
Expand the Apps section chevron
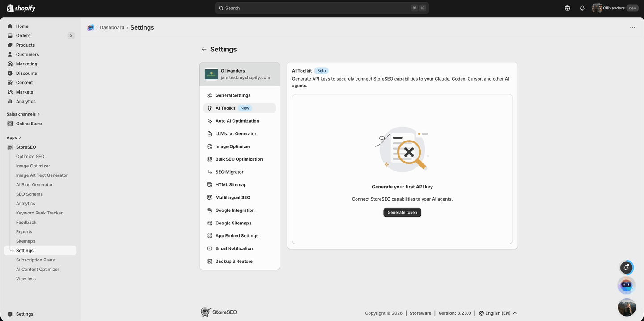[20, 137]
